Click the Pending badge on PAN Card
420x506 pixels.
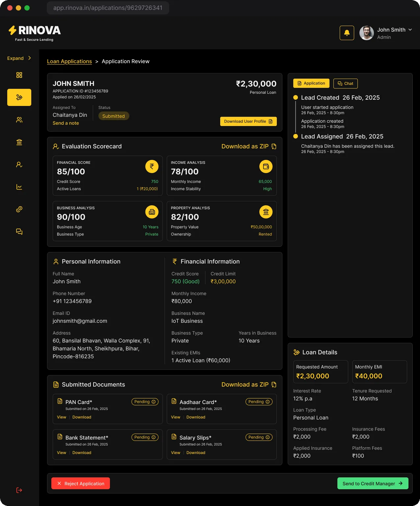point(145,402)
